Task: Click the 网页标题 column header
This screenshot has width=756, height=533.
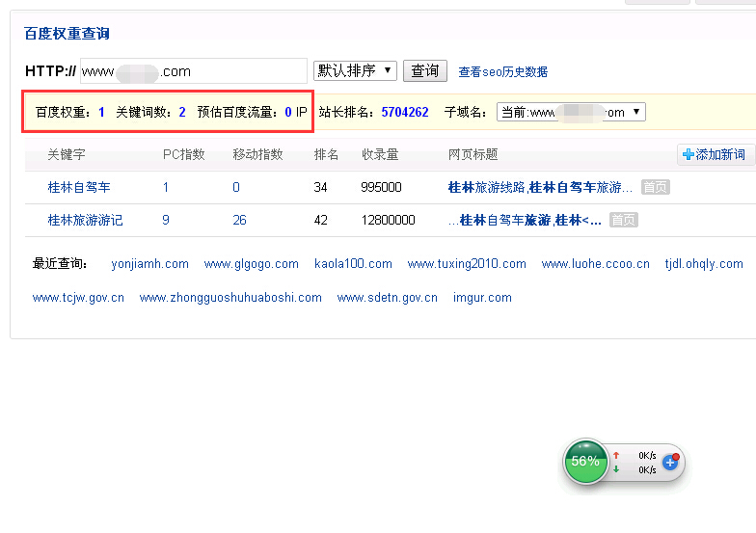Action: [472, 154]
